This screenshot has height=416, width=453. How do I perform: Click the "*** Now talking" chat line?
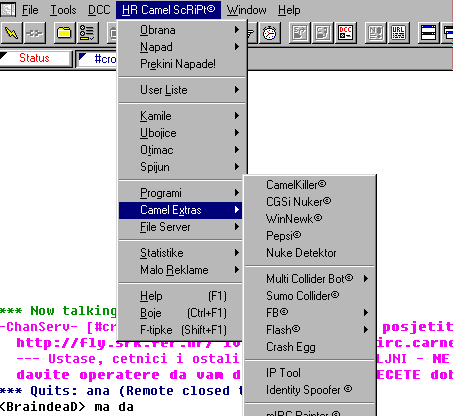click(58, 311)
